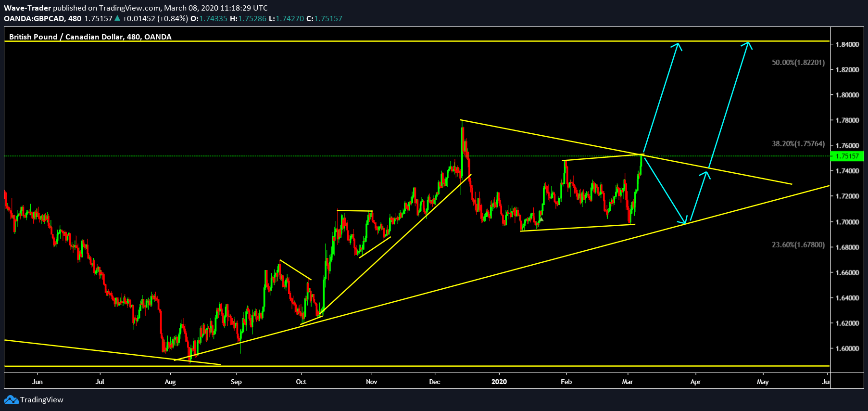The height and width of the screenshot is (411, 868).
Task: Click the 38.20%(1.75764) Fibonacci label
Action: pos(798,143)
